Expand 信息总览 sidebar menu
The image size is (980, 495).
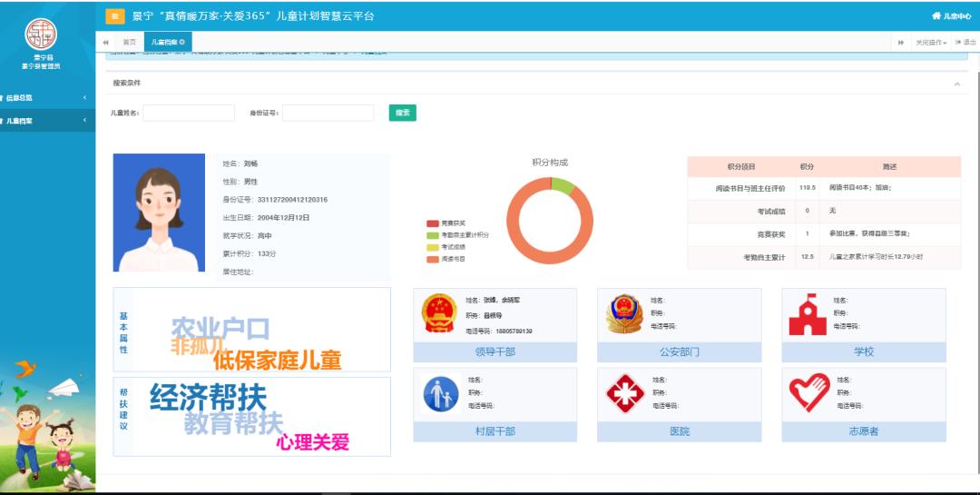[x=45, y=97]
